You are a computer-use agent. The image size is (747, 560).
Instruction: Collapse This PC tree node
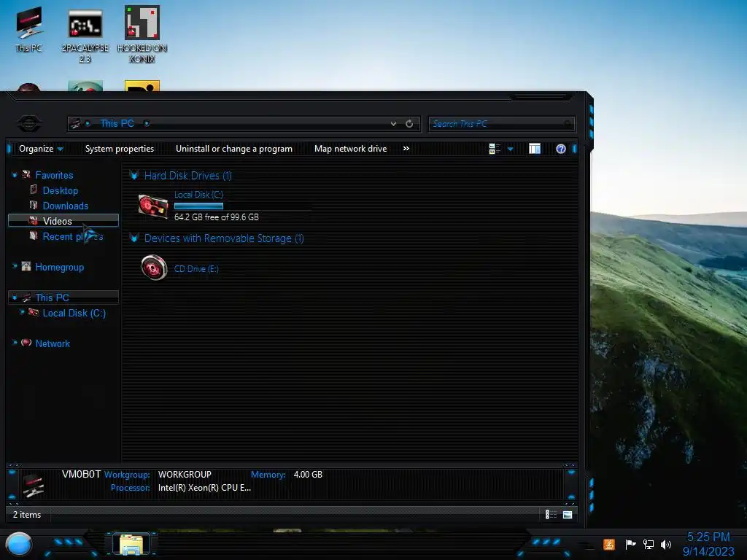tap(15, 297)
